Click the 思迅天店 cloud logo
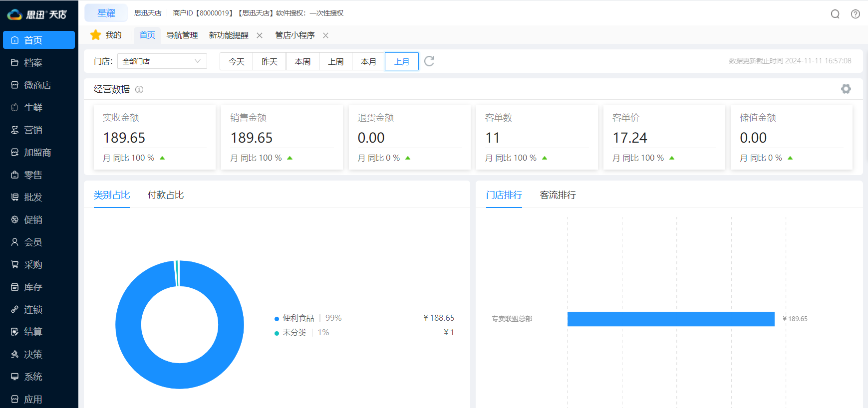Viewport: 868px width, 408px height. point(14,14)
